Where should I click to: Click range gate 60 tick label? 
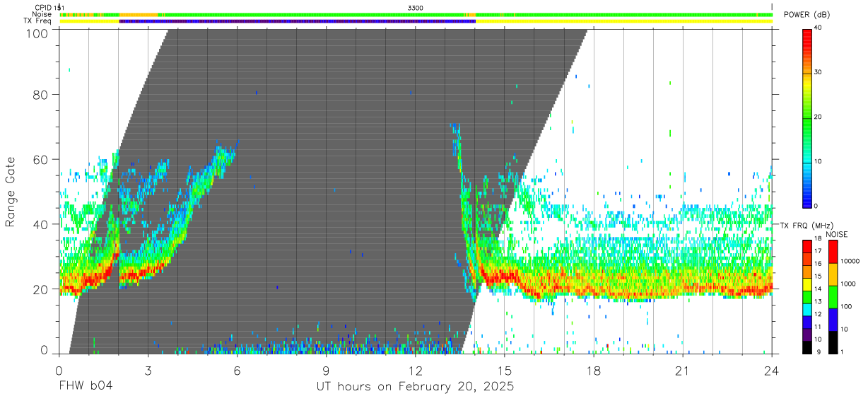(41, 159)
